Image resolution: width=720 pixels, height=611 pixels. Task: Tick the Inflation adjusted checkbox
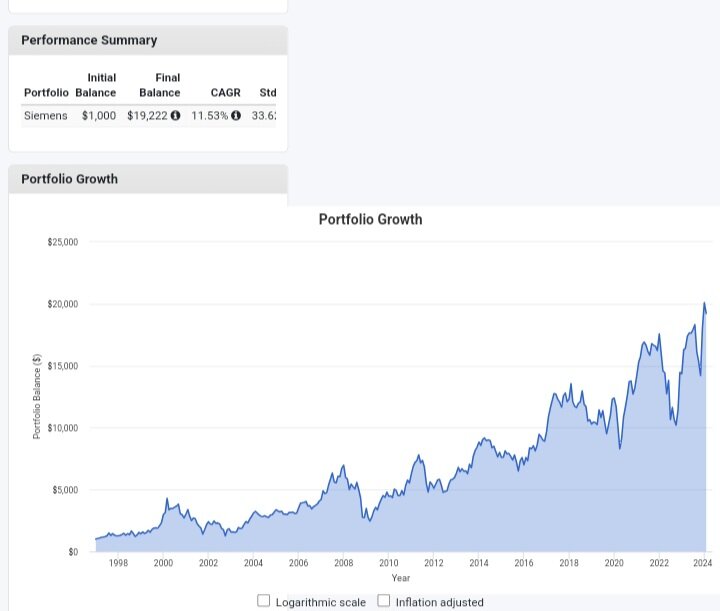383,601
